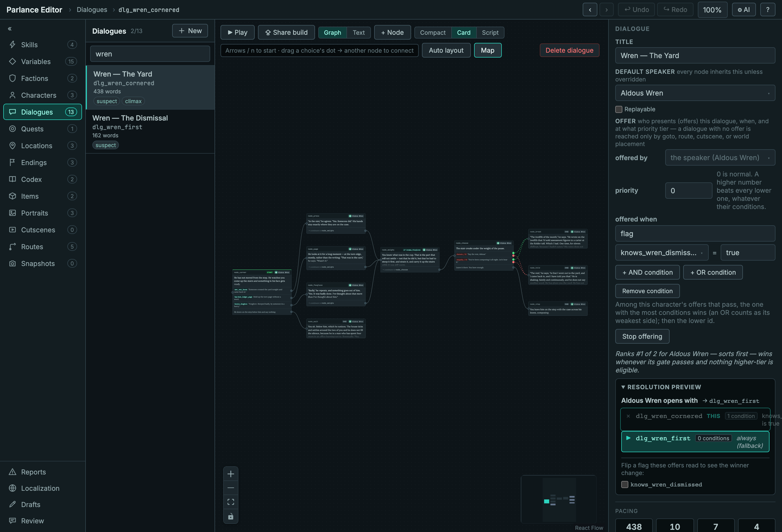The height and width of the screenshot is (532, 782).
Task: Open Items via its cube icon
Action: (x=12, y=196)
